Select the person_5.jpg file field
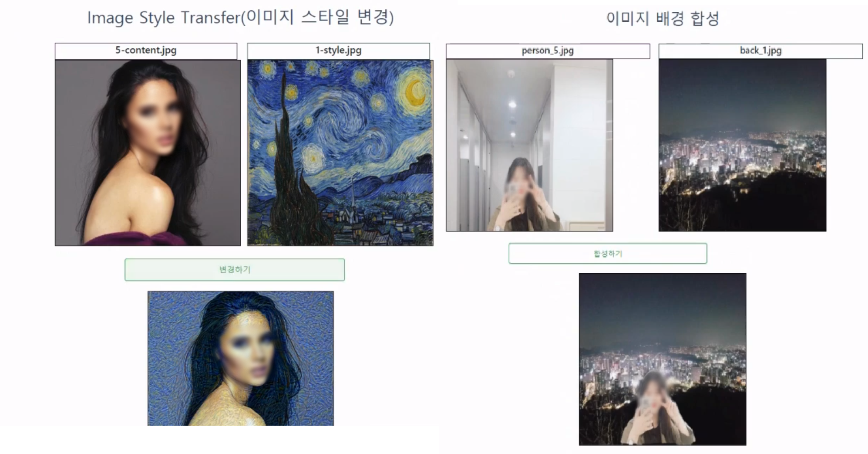868x454 pixels. coord(548,51)
